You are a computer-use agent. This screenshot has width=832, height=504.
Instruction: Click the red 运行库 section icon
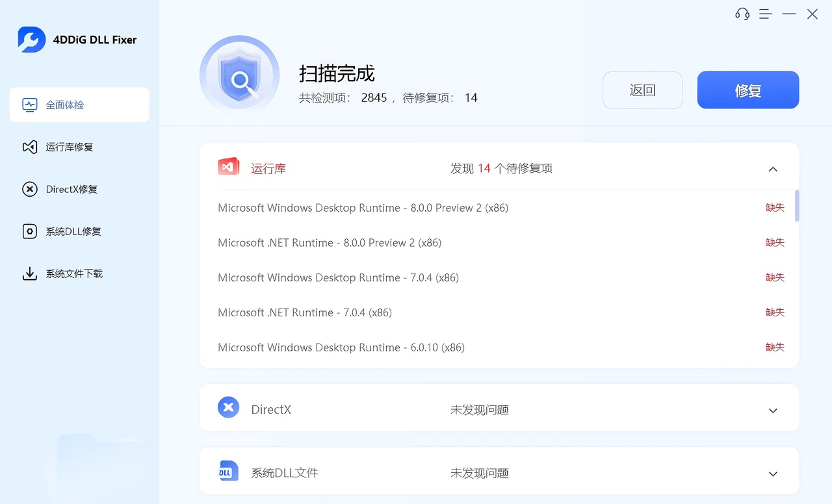228,166
